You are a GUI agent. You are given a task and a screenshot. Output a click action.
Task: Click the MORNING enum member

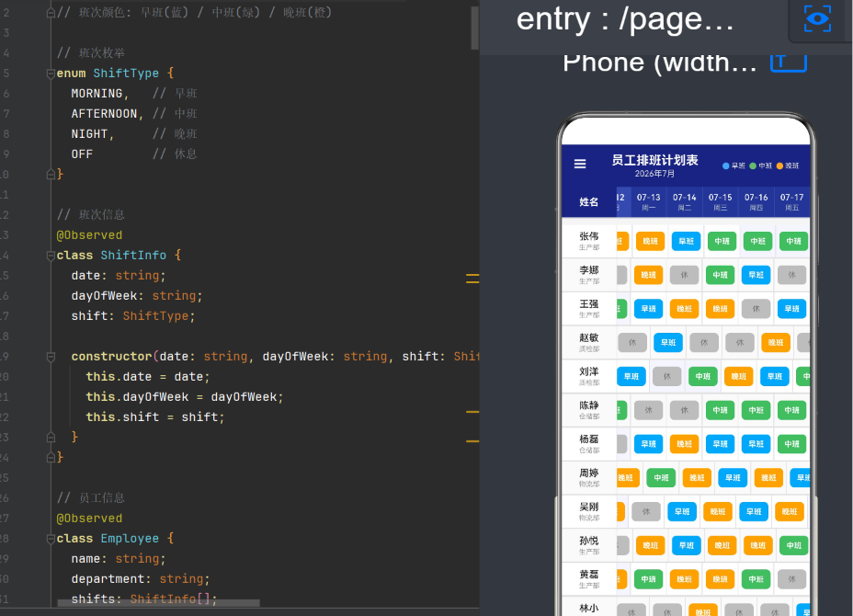coord(97,94)
